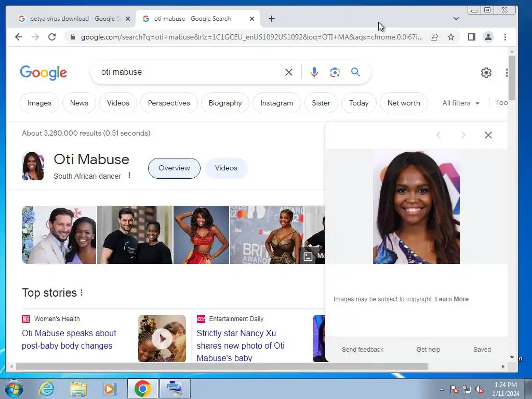
Task: Close the image preview panel
Action: (x=488, y=135)
